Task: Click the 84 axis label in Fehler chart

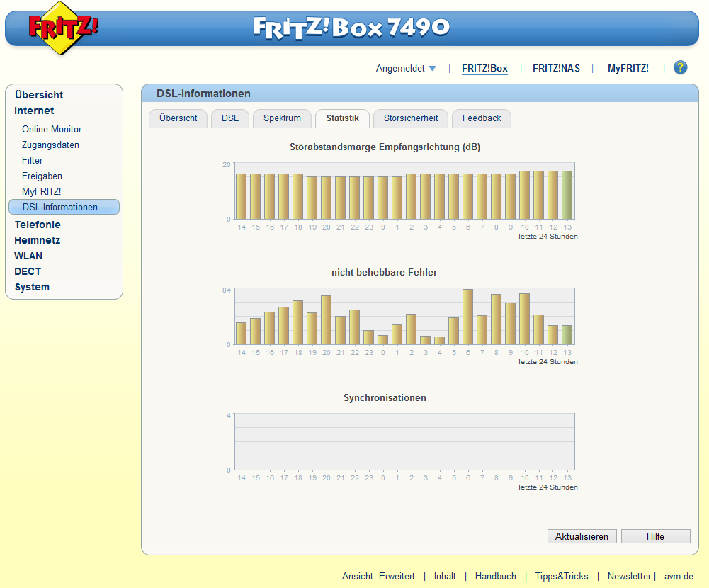Action: click(227, 290)
